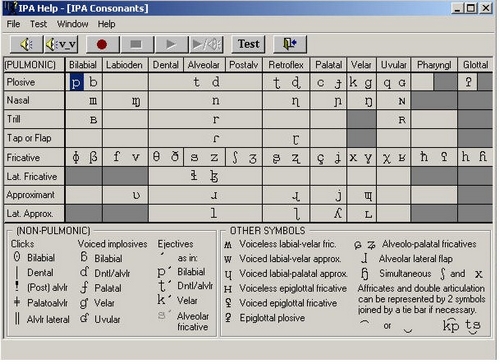
Task: Select the voiced bilabial plosive b
Action: pyautogui.click(x=93, y=82)
